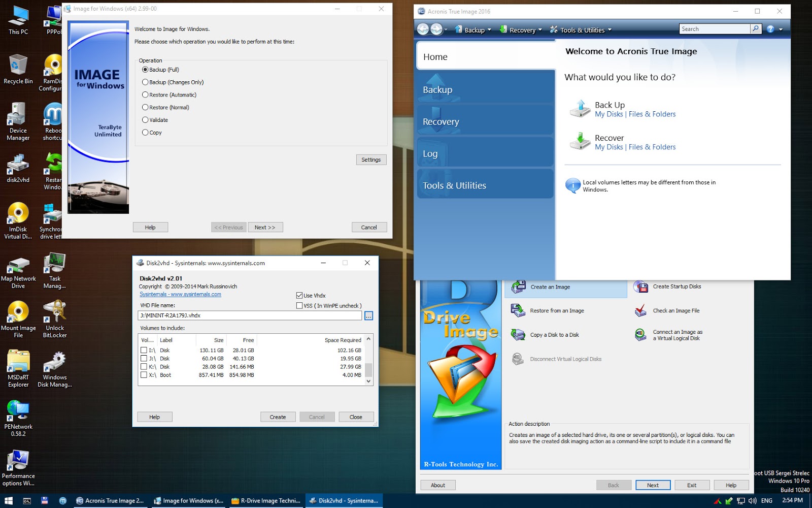Open Recycle Bin on desktop
Screen dimensions: 812x508
pos(18,69)
